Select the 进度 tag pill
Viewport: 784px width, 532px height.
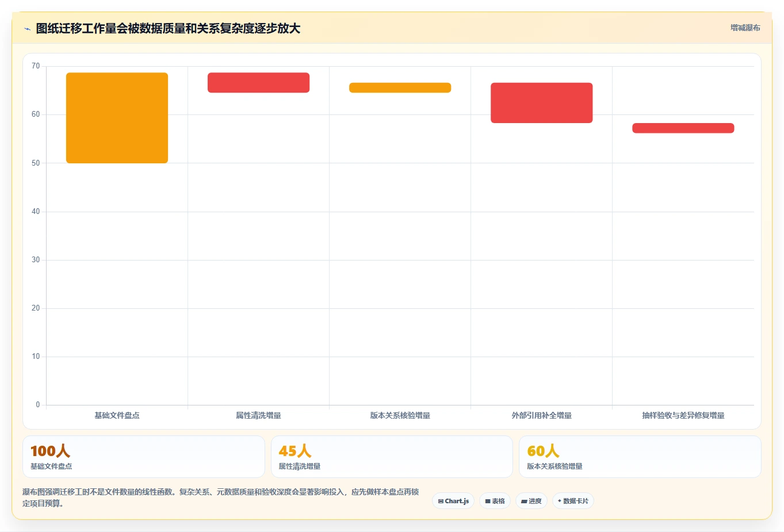point(531,501)
